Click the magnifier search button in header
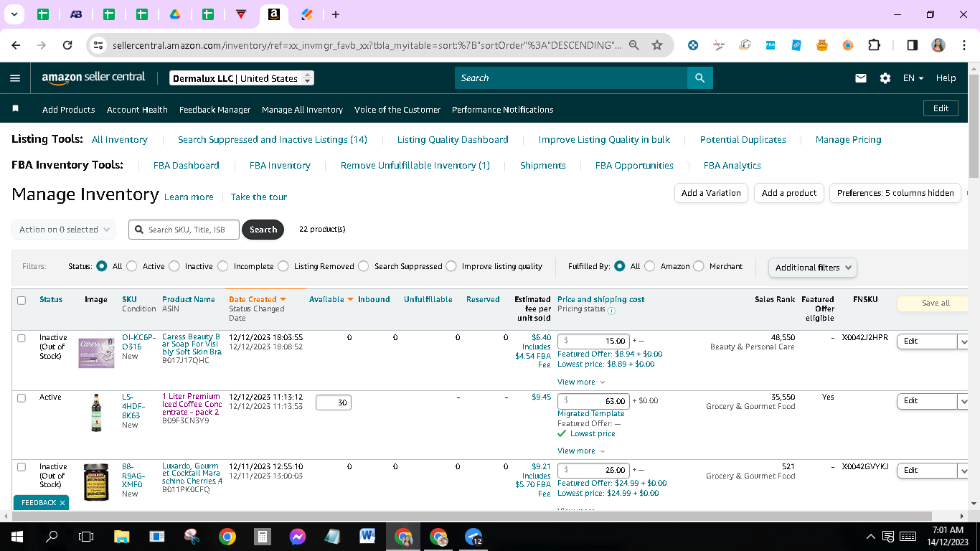Viewport: 980px width, 551px height. click(x=699, y=78)
